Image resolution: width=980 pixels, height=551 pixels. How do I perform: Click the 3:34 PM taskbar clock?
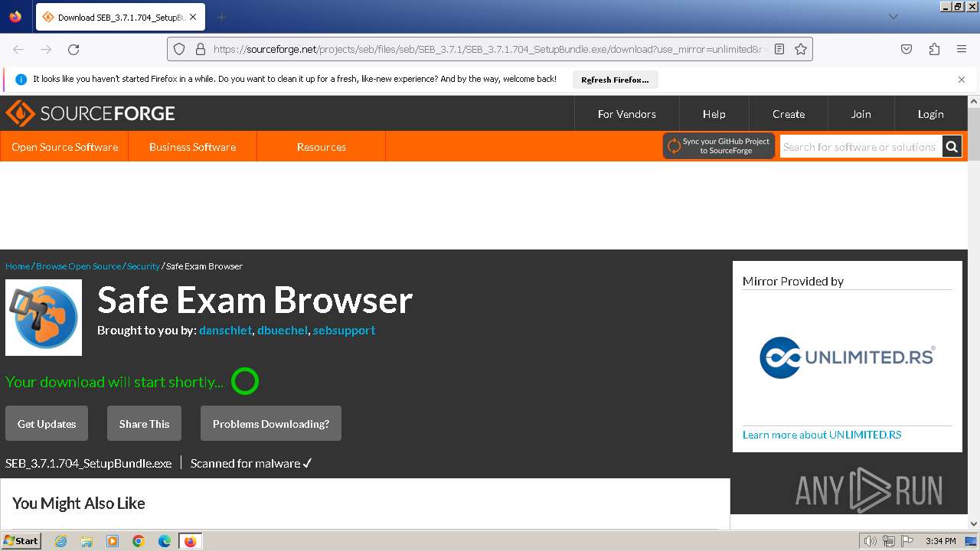click(x=940, y=541)
